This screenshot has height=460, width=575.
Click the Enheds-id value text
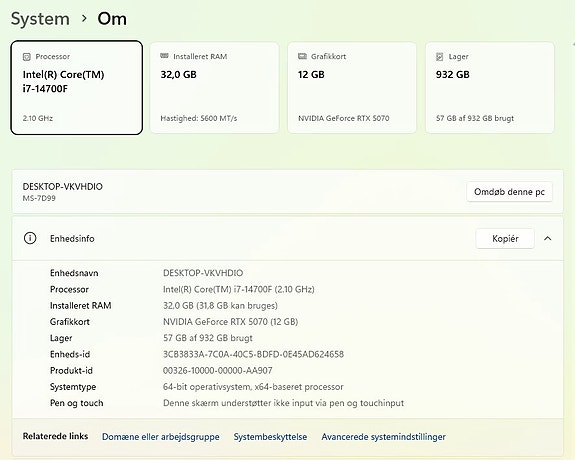click(253, 354)
